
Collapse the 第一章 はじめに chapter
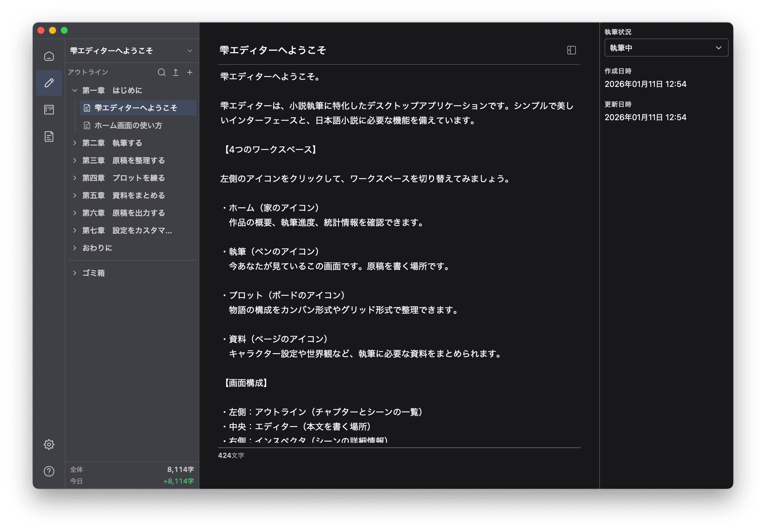75,90
